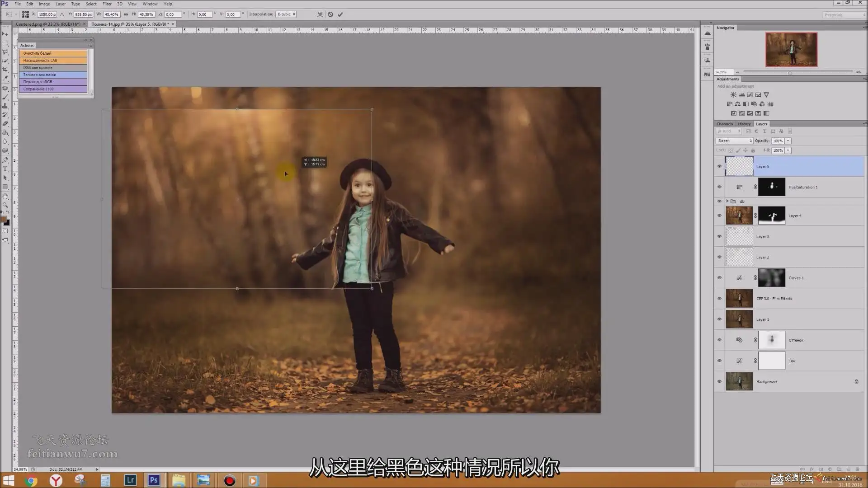Click the foreground color swatch

tap(4, 219)
